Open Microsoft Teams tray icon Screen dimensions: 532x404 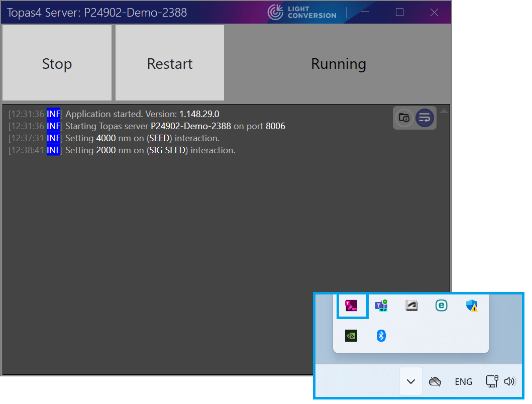point(381,306)
